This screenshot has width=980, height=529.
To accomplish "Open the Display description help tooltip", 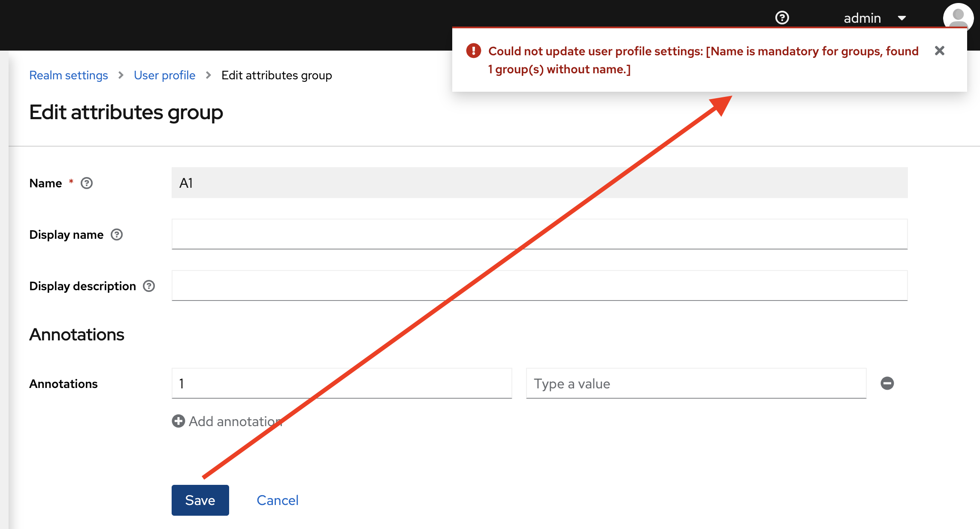I will click(x=148, y=286).
